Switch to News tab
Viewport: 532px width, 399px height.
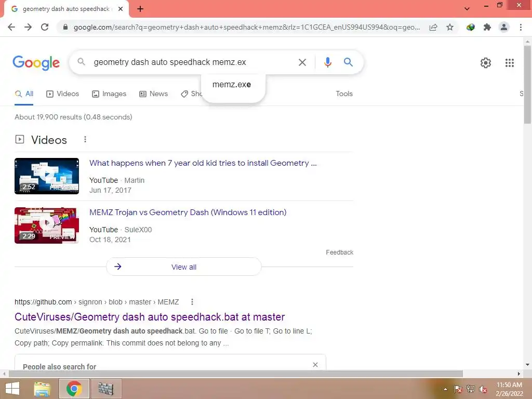pyautogui.click(x=154, y=94)
